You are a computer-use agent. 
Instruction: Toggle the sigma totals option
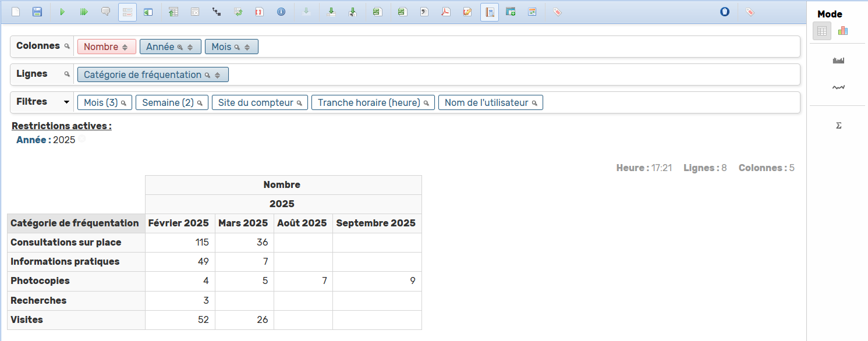tap(838, 125)
